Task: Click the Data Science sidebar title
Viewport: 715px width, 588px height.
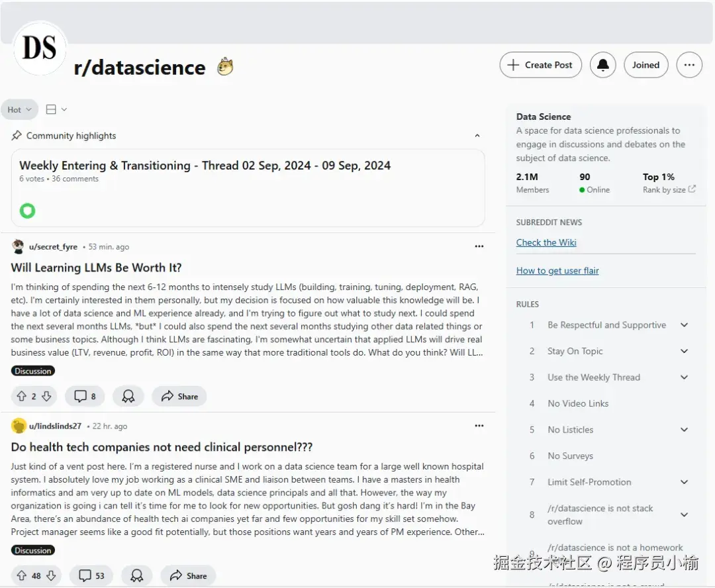Action: pyautogui.click(x=543, y=117)
